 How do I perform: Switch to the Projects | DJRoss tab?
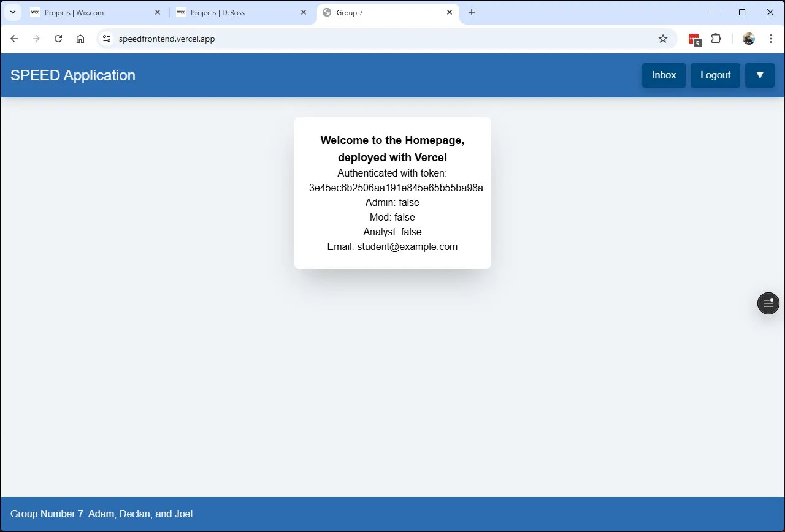pyautogui.click(x=241, y=12)
